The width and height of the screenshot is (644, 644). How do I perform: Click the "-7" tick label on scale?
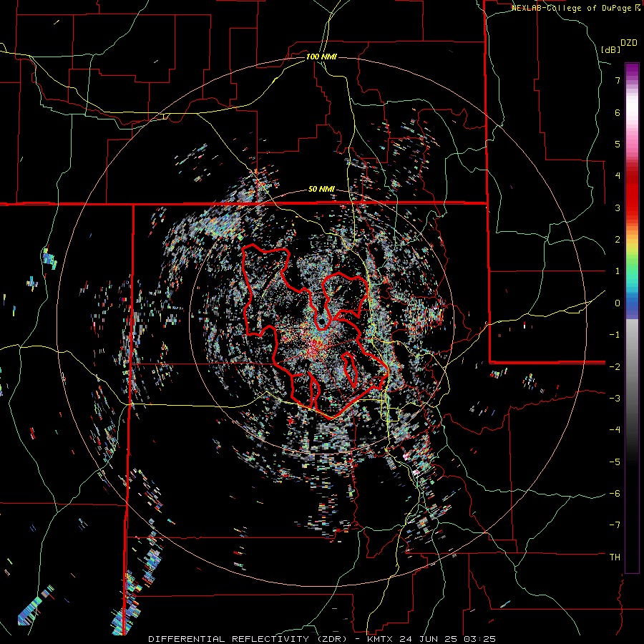tap(615, 525)
